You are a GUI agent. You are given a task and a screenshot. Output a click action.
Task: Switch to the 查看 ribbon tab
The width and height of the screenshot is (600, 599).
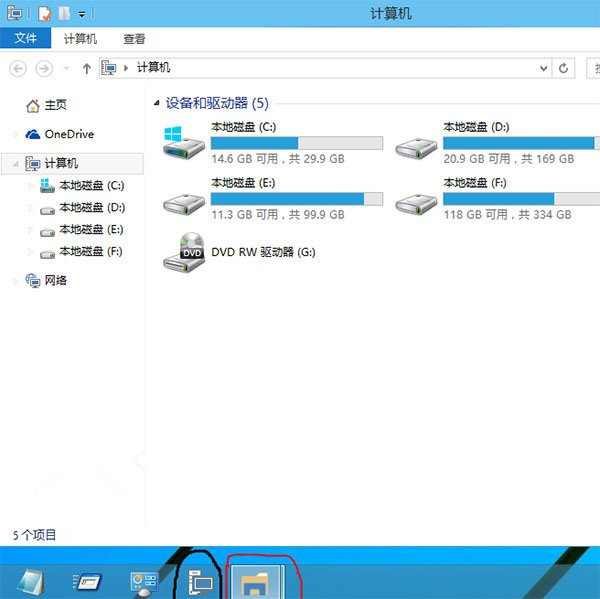(134, 39)
